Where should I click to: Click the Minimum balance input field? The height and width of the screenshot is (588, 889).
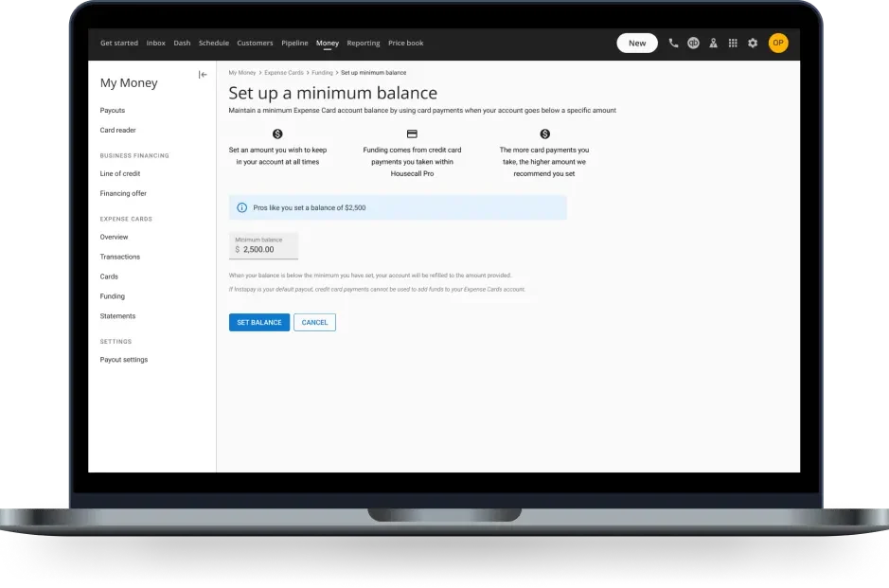[262, 248]
